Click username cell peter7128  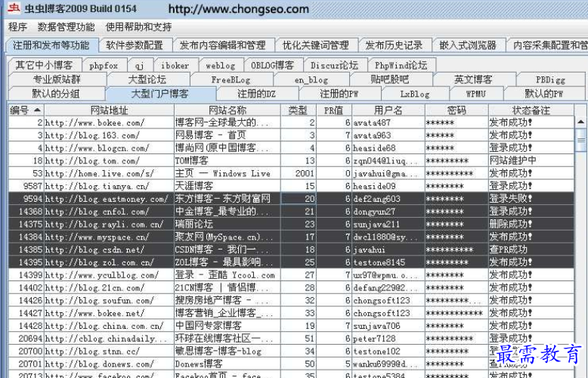click(388, 339)
